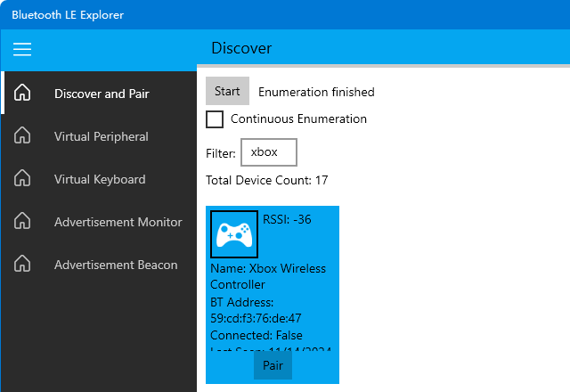This screenshot has height=392, width=570.
Task: Click the Total Device Count: 17 text
Action: [267, 180]
